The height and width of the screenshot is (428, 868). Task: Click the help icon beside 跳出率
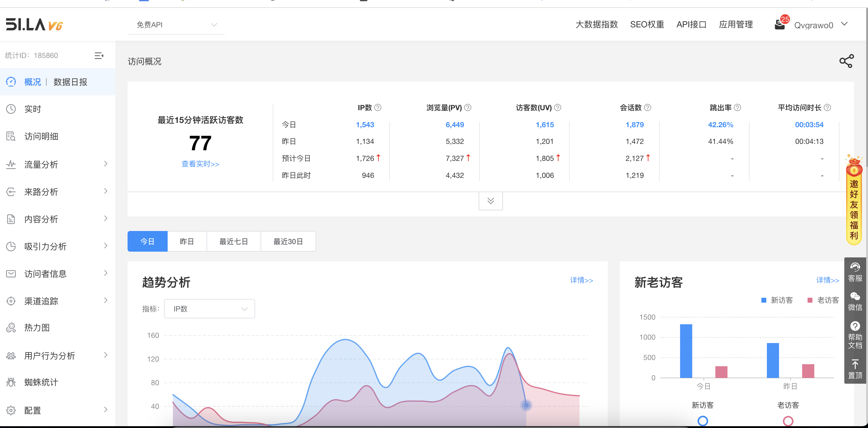(x=737, y=108)
